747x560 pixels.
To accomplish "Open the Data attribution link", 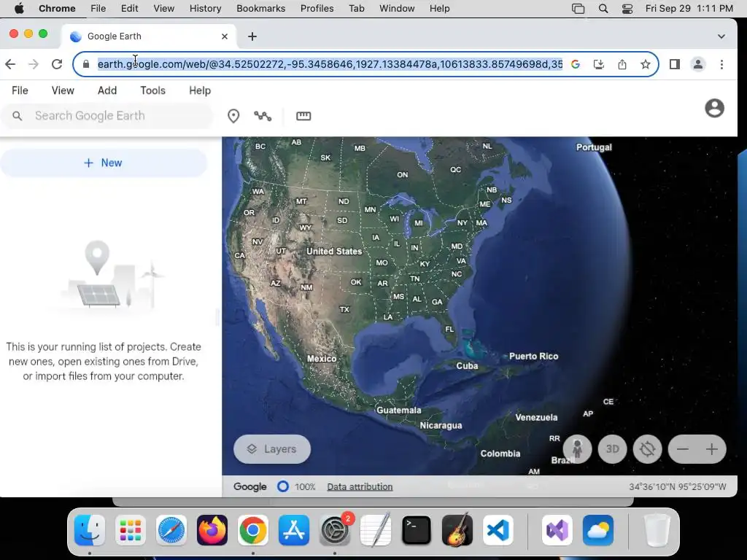I will [360, 486].
